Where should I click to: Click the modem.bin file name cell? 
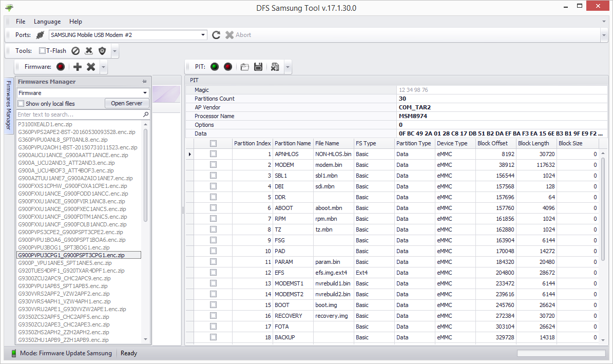coord(334,165)
